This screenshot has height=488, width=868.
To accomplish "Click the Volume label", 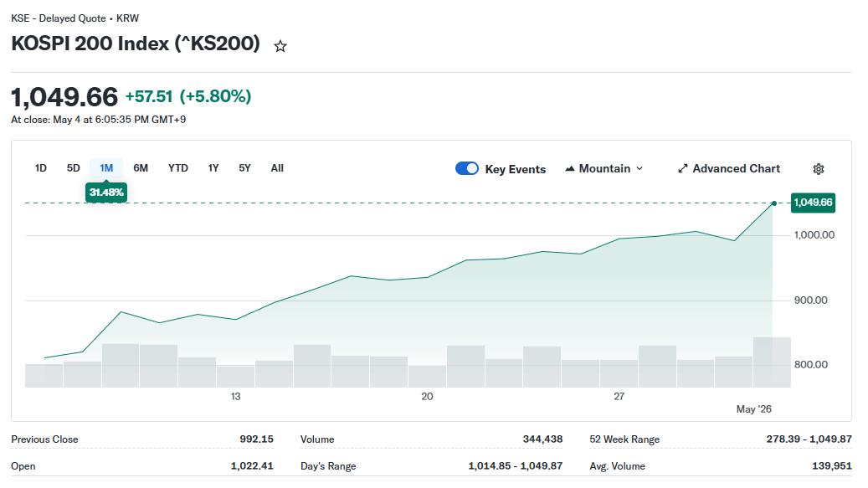I will pos(317,439).
